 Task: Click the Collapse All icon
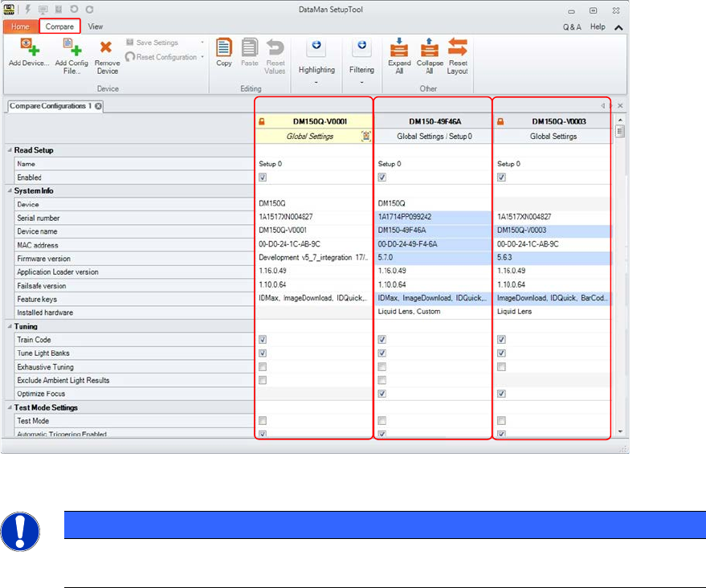[x=430, y=47]
